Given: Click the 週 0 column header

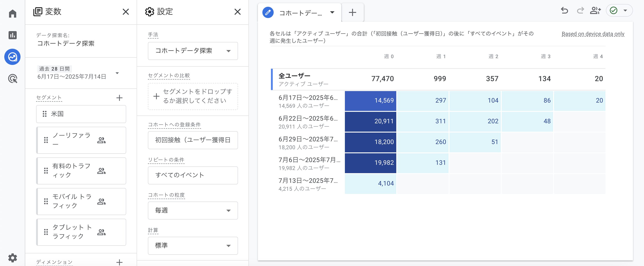Looking at the screenshot, I should coord(389,57).
